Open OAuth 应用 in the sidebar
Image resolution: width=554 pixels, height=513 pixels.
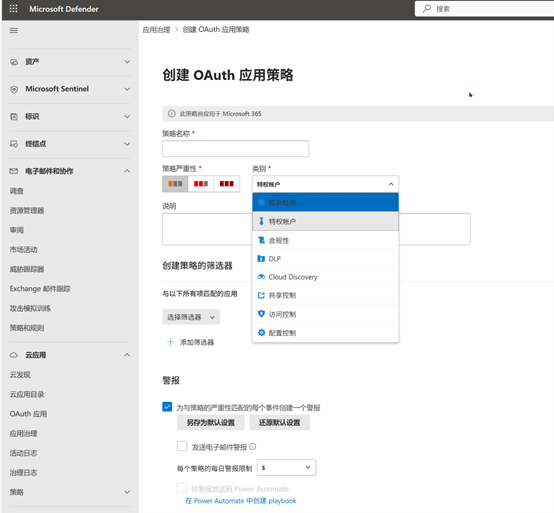(x=28, y=414)
